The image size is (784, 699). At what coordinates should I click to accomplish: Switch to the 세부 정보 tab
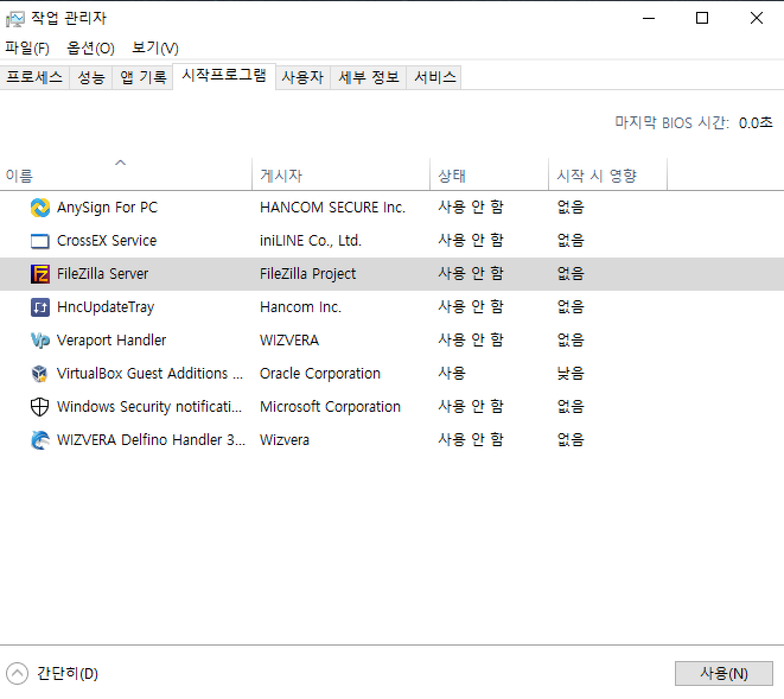pyautogui.click(x=368, y=77)
